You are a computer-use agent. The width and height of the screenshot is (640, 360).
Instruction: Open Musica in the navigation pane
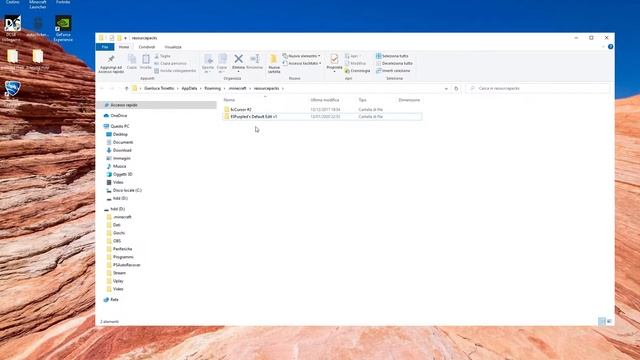coord(120,167)
